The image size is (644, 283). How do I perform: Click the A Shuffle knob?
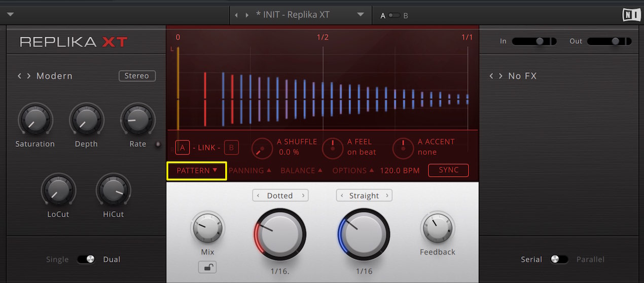262,147
